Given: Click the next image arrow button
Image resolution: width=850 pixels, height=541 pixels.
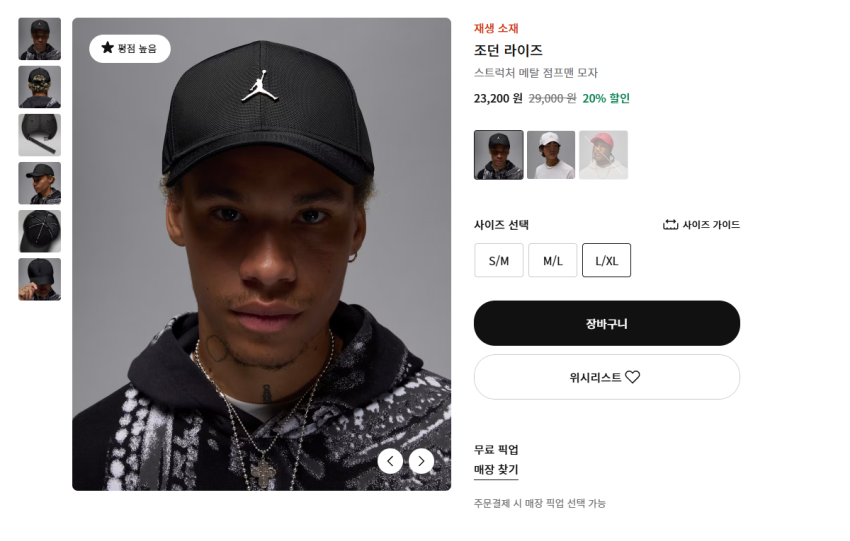Looking at the screenshot, I should coord(422,461).
